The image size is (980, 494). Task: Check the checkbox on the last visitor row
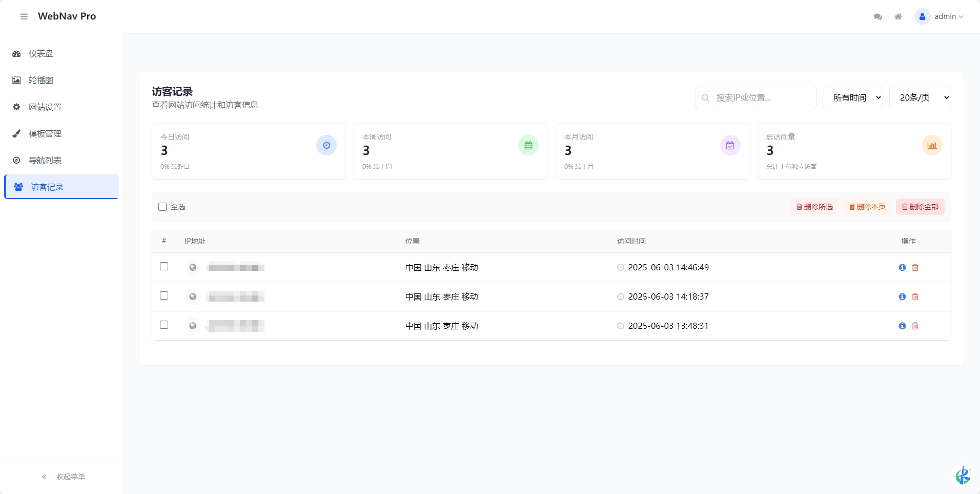pyautogui.click(x=164, y=325)
